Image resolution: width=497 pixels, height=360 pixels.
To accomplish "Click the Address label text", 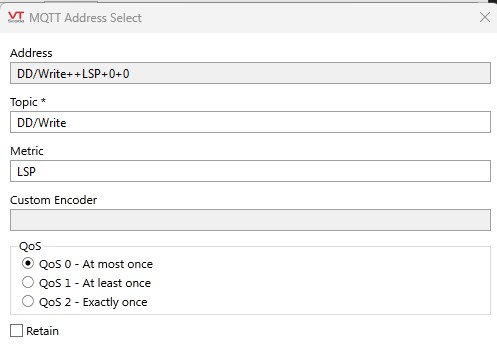I will tap(31, 53).
